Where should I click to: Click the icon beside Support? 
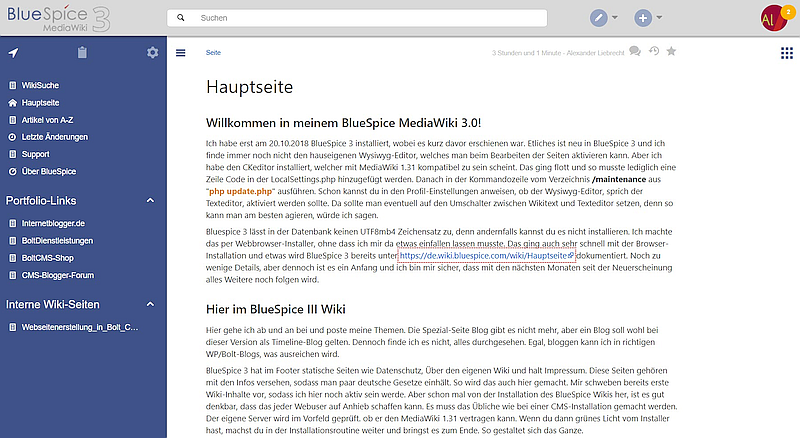pos(13,154)
